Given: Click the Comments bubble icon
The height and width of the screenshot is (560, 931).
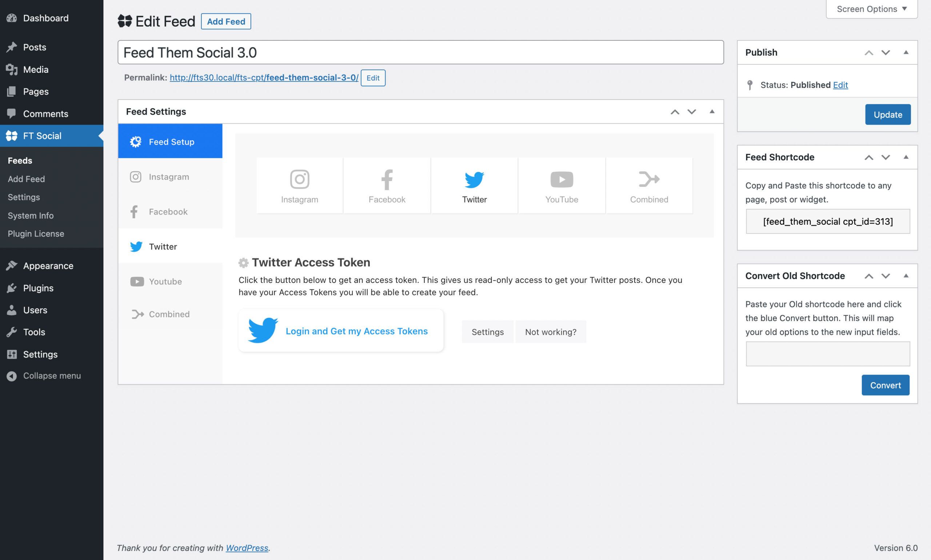Looking at the screenshot, I should 12,113.
